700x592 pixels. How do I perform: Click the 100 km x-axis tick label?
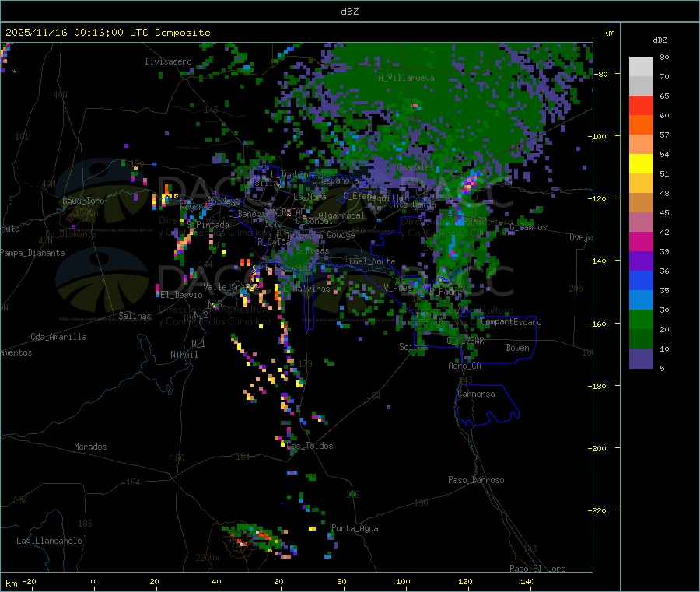pyautogui.click(x=403, y=581)
